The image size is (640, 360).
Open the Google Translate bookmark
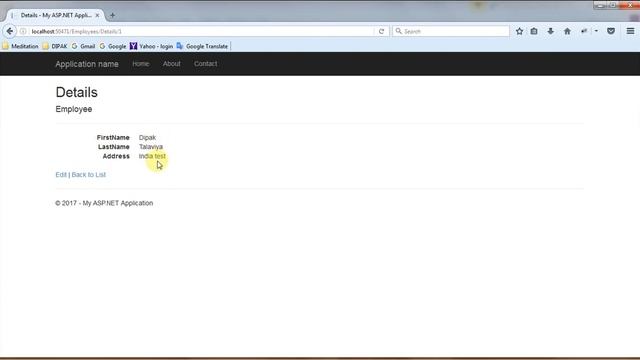pyautogui.click(x=202, y=47)
